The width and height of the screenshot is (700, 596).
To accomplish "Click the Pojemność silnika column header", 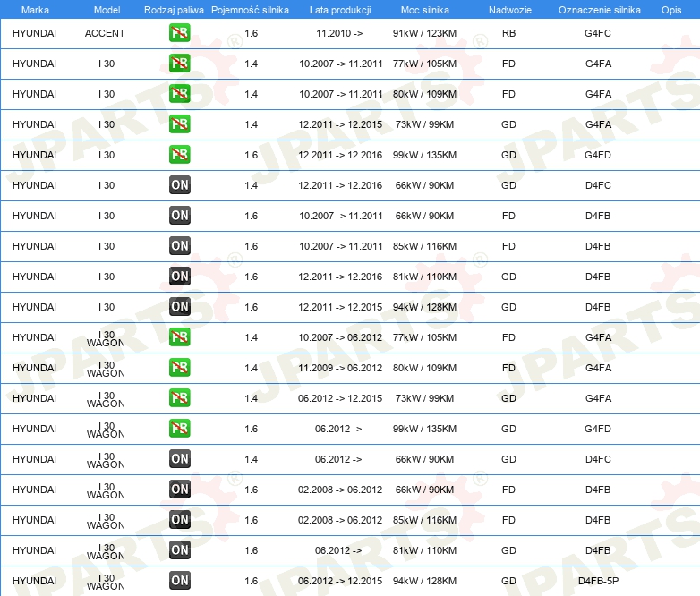I will tap(250, 10).
